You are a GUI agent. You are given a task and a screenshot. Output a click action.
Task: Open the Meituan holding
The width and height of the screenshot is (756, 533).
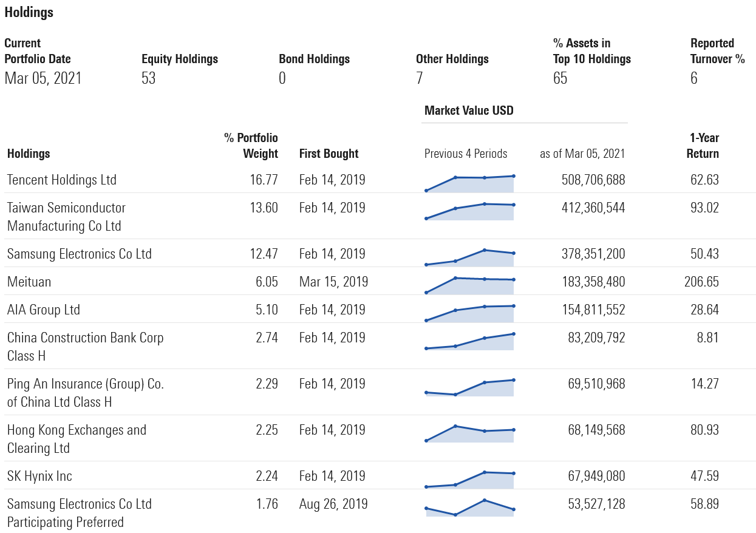[x=29, y=282]
